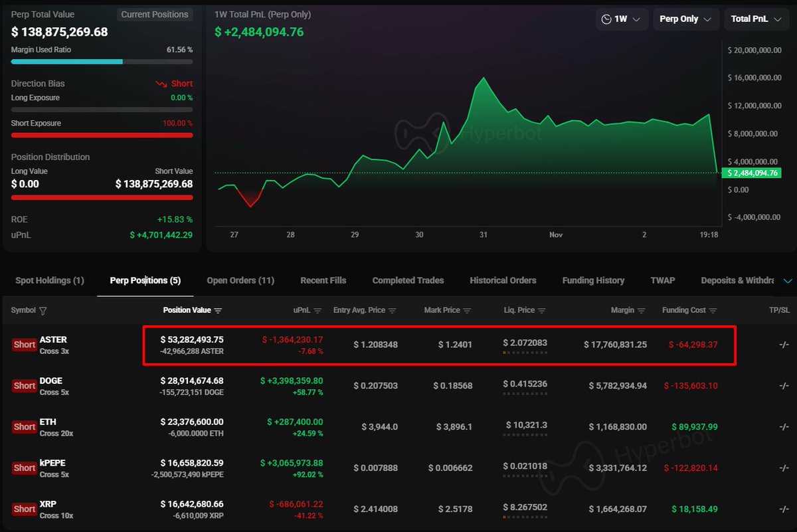This screenshot has width=797, height=532.
Task: Switch to Spot Holdings tab
Action: [x=50, y=281]
